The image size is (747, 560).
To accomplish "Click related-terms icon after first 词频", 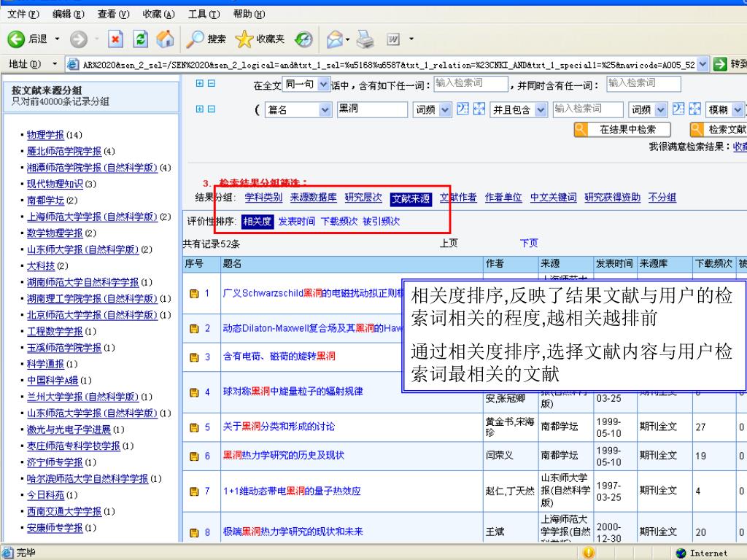I will click(x=479, y=109).
